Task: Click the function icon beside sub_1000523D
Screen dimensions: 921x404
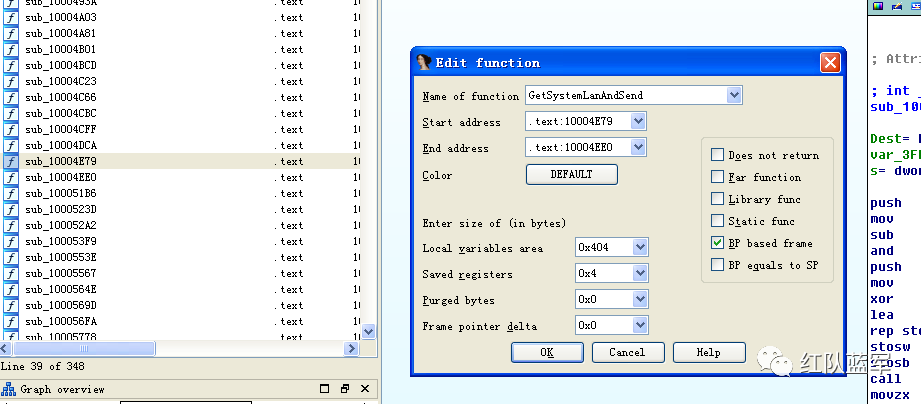Action: (x=11, y=210)
